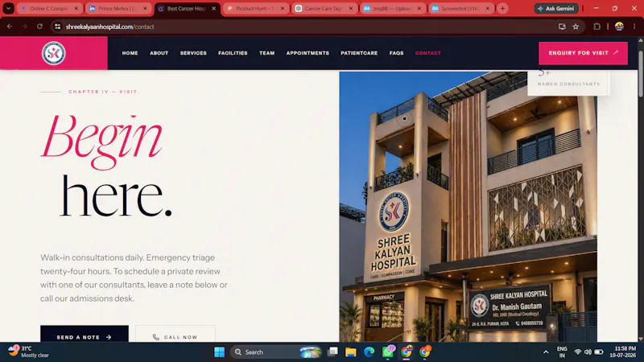Click the NAMED CONSULTANTS stat card
The image size is (644, 362).
point(568,83)
